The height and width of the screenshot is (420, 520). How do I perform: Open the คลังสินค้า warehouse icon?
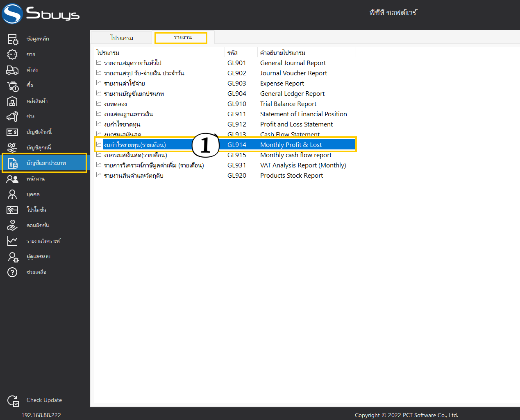pyautogui.click(x=13, y=101)
